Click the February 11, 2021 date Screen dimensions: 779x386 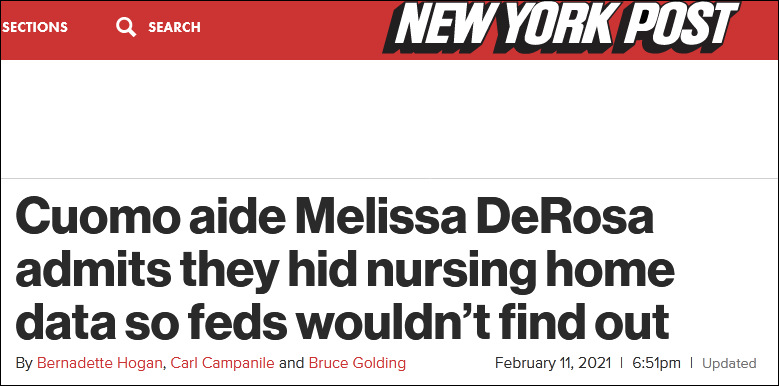tap(553, 363)
